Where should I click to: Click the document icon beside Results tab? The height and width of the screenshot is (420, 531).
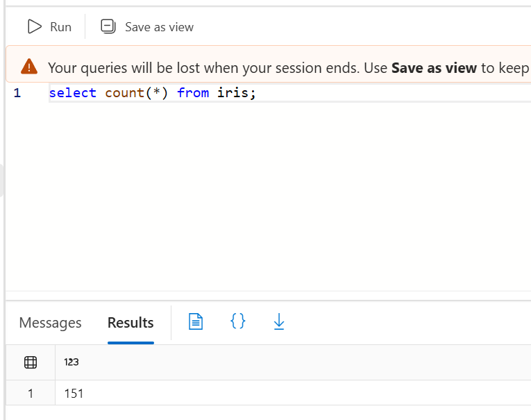[x=196, y=321]
